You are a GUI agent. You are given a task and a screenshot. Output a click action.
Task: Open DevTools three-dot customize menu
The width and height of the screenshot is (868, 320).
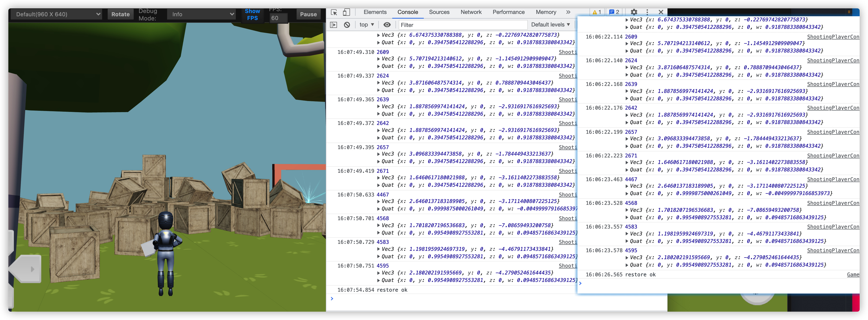(x=647, y=12)
